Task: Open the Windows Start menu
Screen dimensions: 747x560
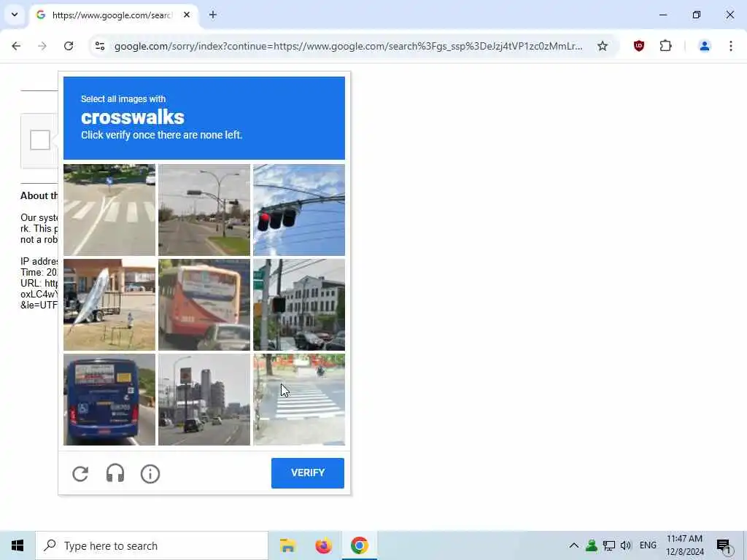Action: [x=18, y=545]
